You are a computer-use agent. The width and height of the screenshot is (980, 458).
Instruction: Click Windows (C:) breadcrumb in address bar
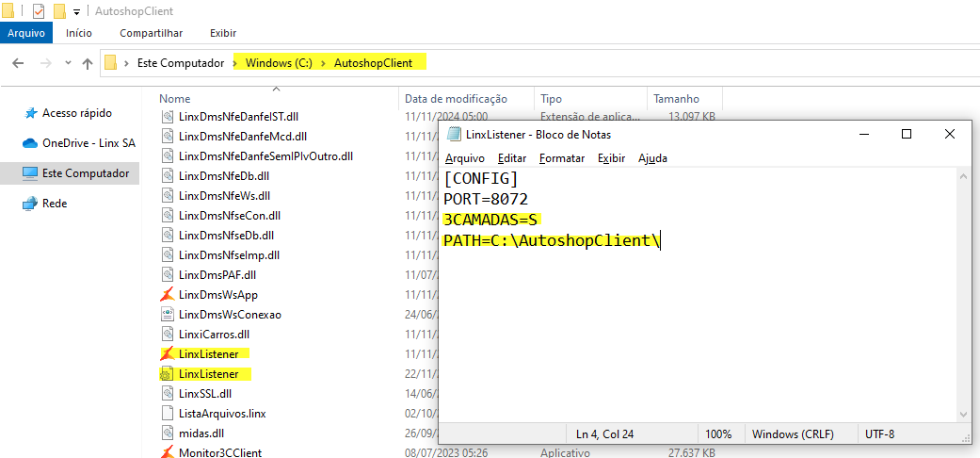tap(279, 63)
